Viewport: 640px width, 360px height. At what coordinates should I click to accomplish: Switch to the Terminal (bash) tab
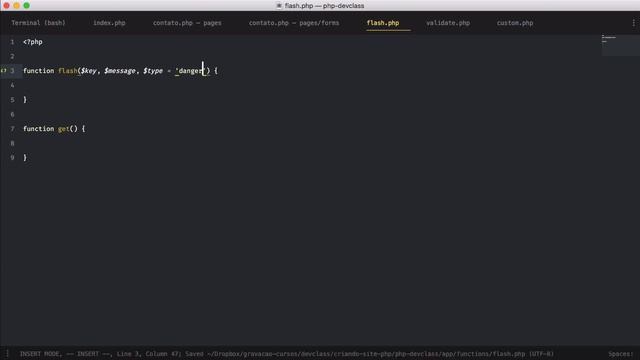tap(38, 23)
